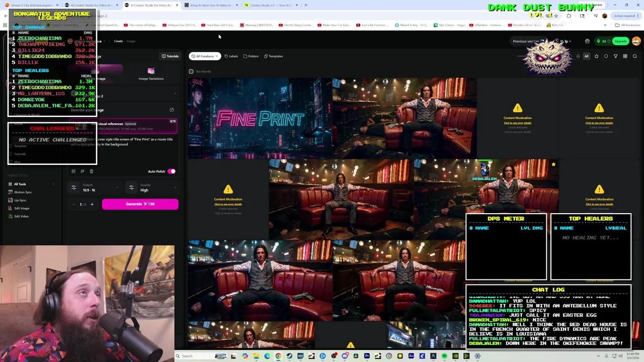Click the shield filter icon in the gallery toolbar
Viewport: 644px width, 362px height.
[606, 56]
